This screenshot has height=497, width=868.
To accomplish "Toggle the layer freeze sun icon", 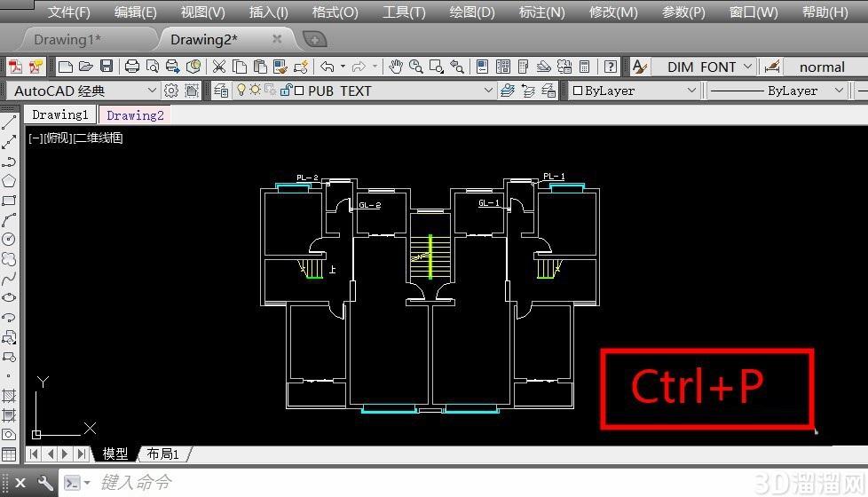I will pyautogui.click(x=256, y=90).
